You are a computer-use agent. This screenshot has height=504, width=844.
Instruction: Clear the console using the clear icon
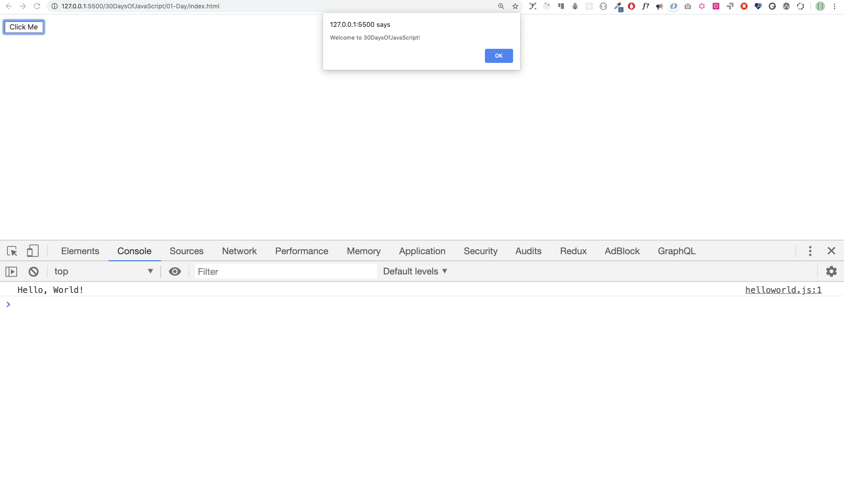(33, 271)
